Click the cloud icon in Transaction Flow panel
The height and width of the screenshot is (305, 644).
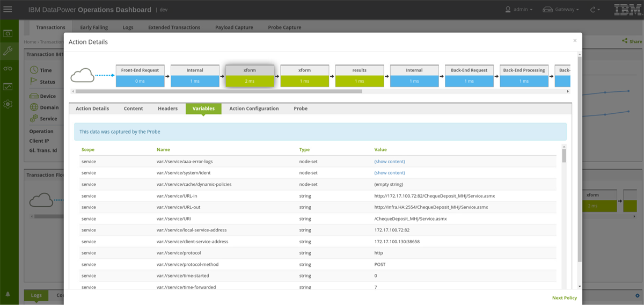pyautogui.click(x=41, y=200)
